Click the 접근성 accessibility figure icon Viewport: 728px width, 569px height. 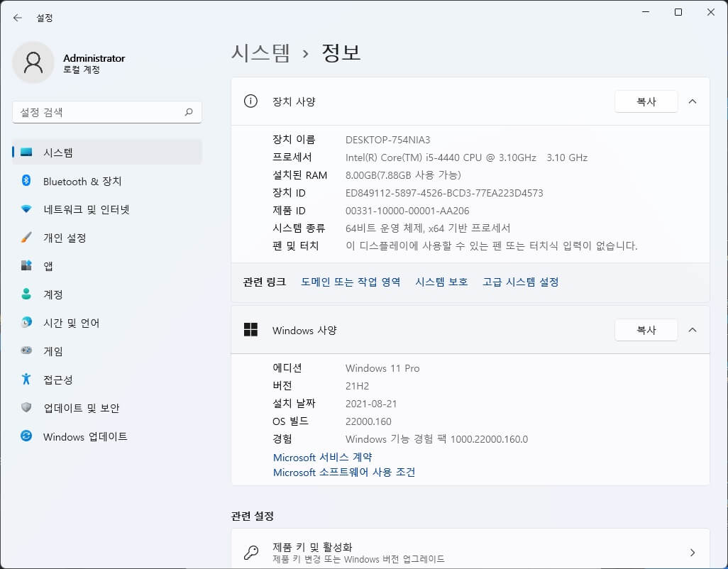pyautogui.click(x=26, y=379)
